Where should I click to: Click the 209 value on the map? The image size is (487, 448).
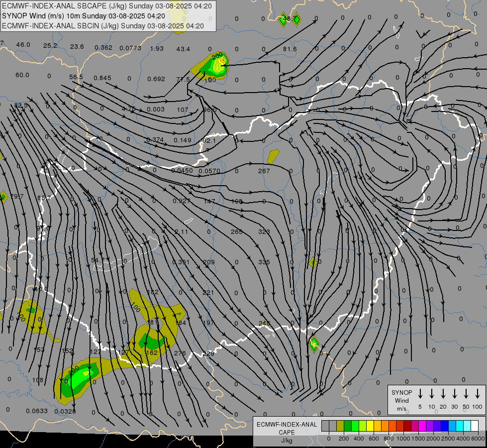point(209,262)
